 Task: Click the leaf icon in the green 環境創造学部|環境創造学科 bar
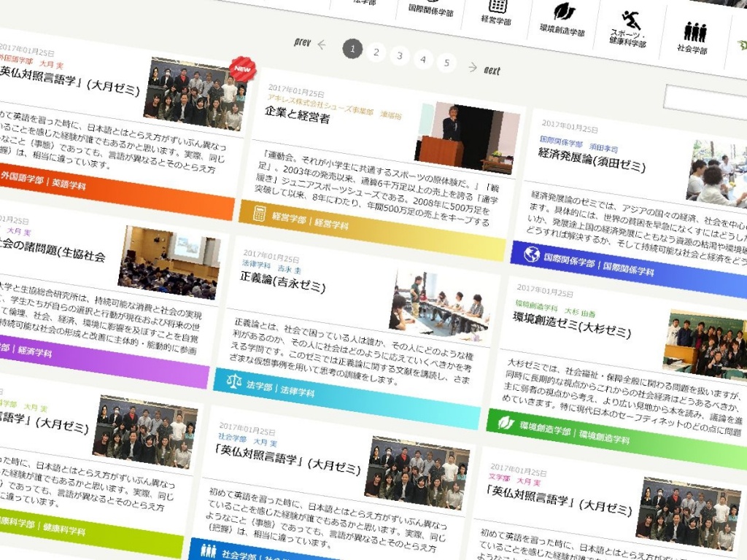pos(506,422)
